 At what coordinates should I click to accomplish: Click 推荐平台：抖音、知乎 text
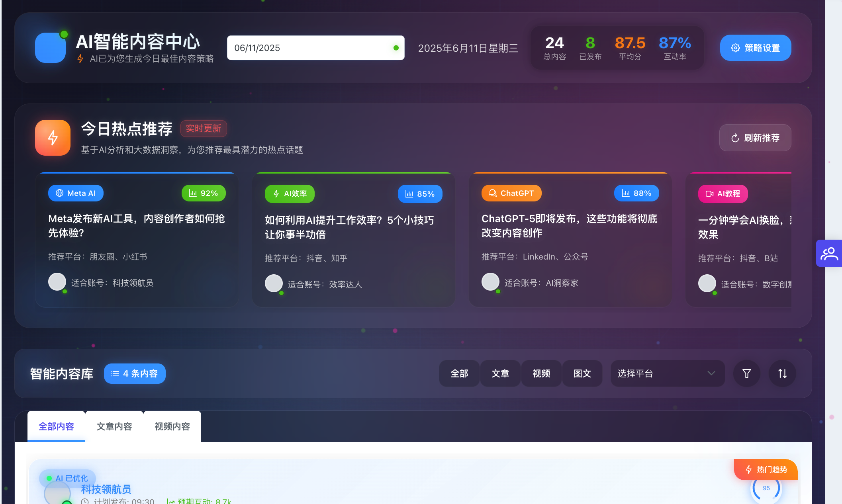click(306, 258)
